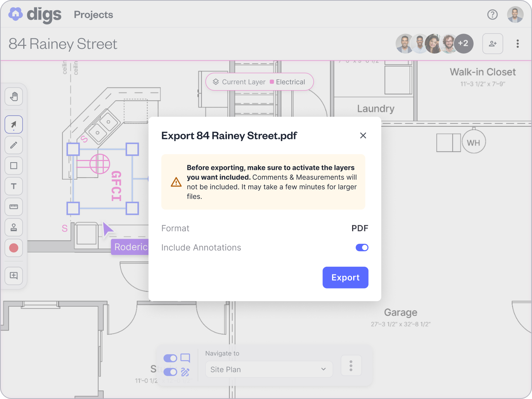Select the Rectangle shape tool

(14, 166)
